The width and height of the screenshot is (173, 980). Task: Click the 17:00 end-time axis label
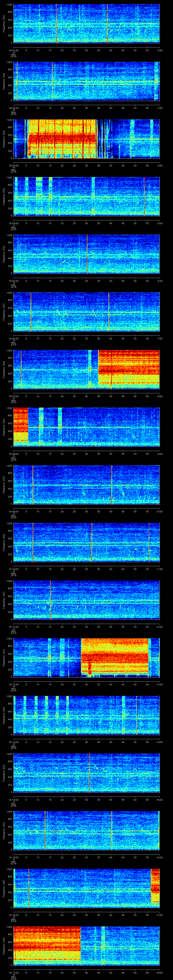click(160, 915)
